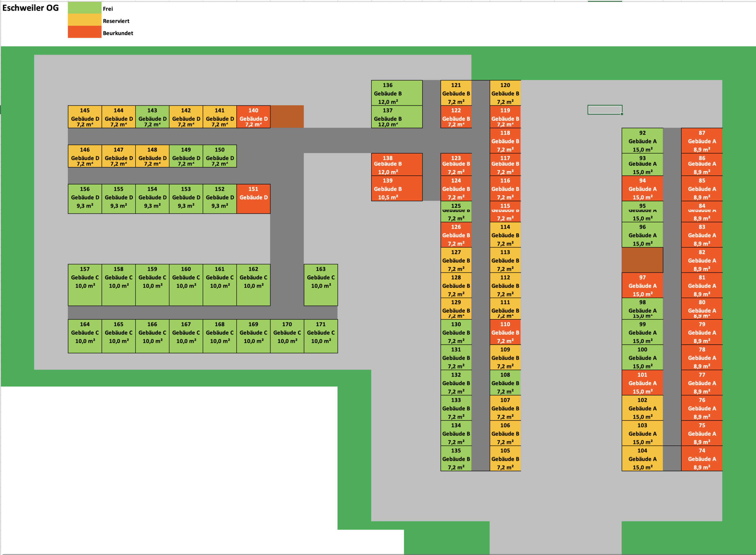This screenshot has width=756, height=555.
Task: Click the brown cell below unit 96
Action: click(642, 260)
